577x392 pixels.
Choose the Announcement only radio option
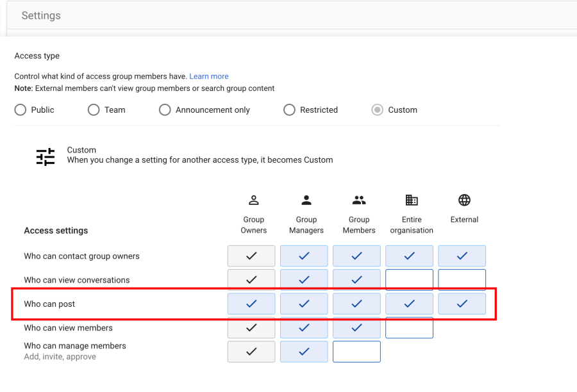point(165,110)
